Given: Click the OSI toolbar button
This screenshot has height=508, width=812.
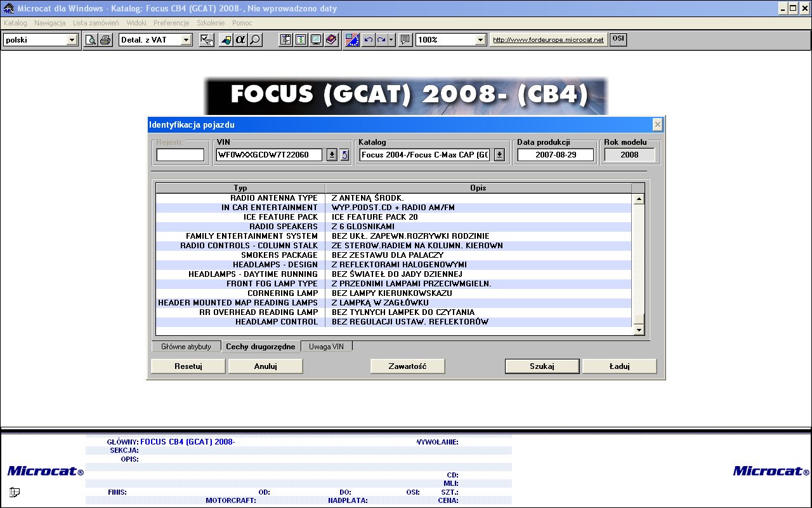Looking at the screenshot, I should point(618,39).
